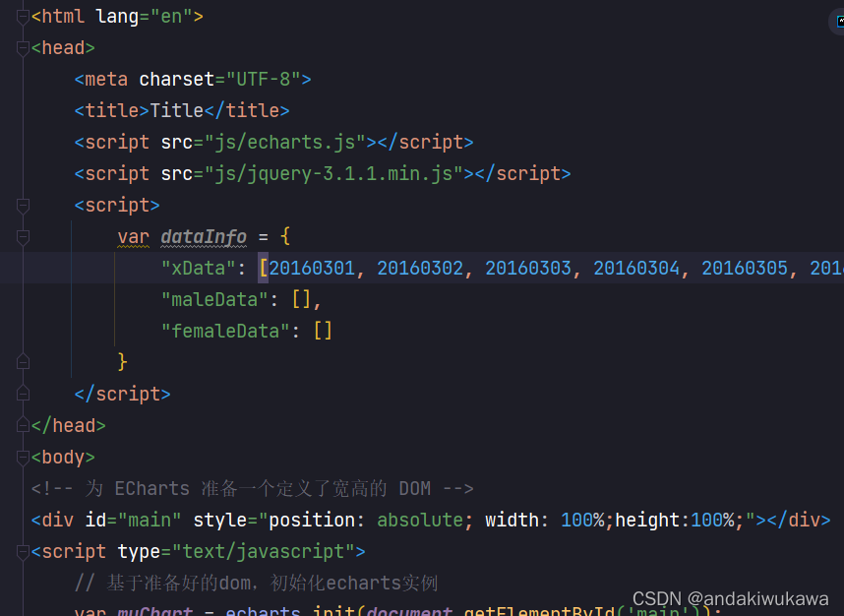Click the opening curly brace after dataInfo =
Viewport: 844px width, 616px height.
[285, 236]
